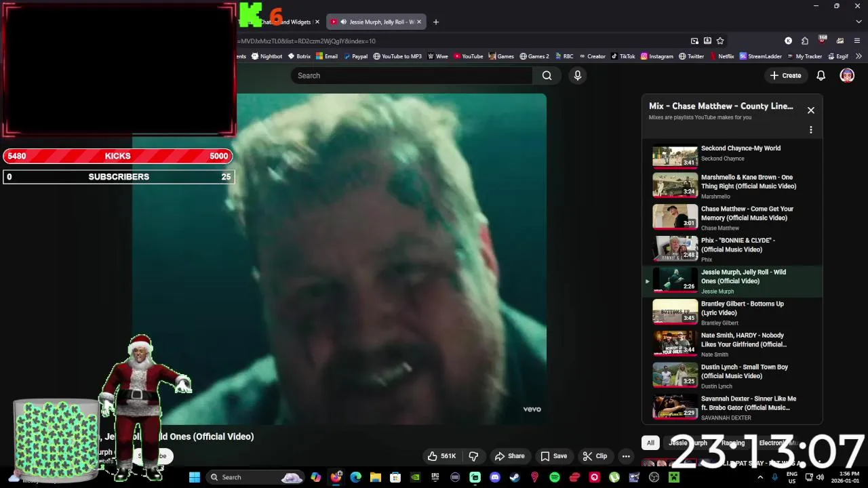Open a new browser tab

click(436, 22)
